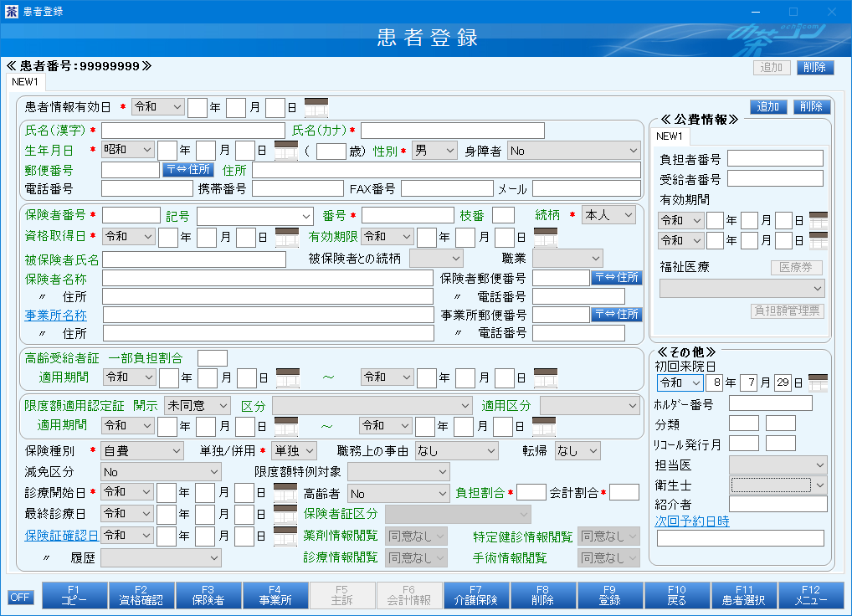This screenshot has height=616, width=852.
Task: Open calendar for 高齢受給者証 start date
Action: coord(288,378)
